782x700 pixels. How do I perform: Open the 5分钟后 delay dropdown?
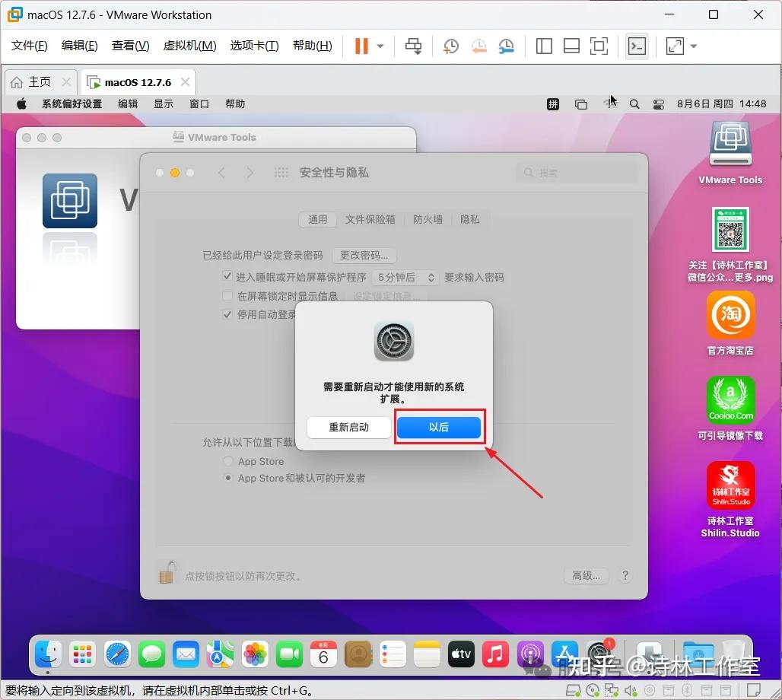point(405,278)
